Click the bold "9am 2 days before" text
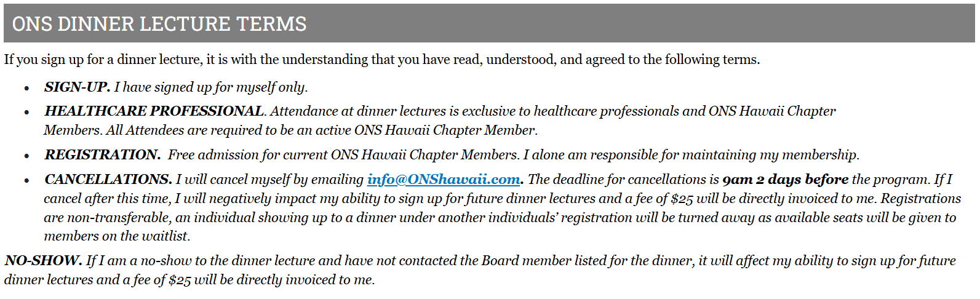 click(x=785, y=180)
